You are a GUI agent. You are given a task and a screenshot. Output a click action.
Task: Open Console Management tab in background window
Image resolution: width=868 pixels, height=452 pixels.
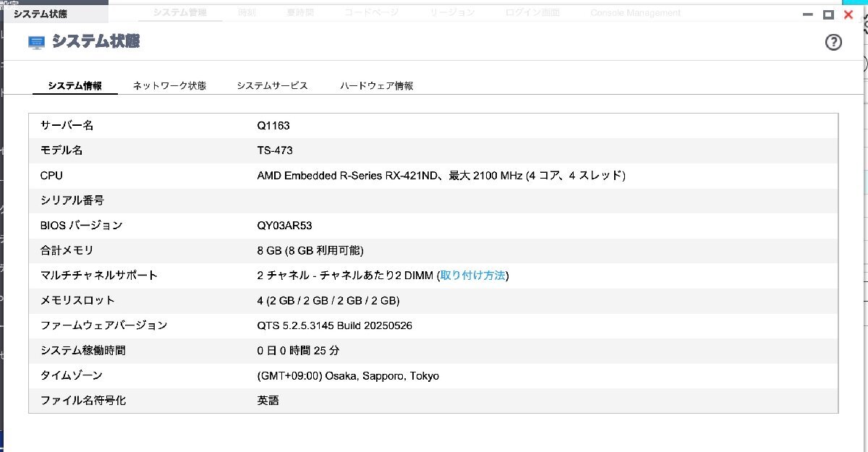pyautogui.click(x=635, y=12)
